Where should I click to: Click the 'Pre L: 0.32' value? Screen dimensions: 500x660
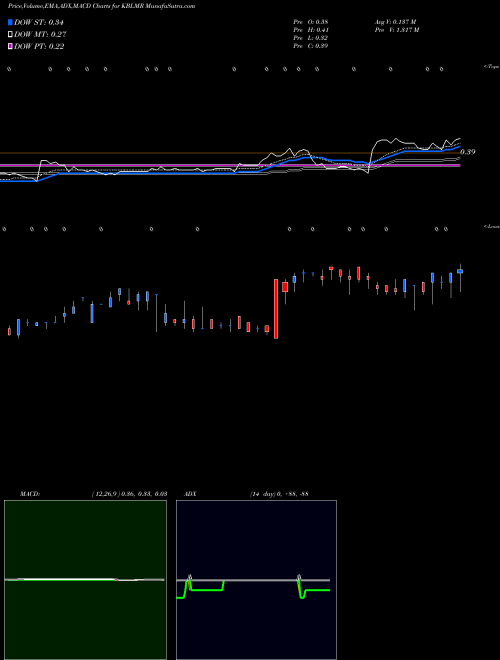311,38
